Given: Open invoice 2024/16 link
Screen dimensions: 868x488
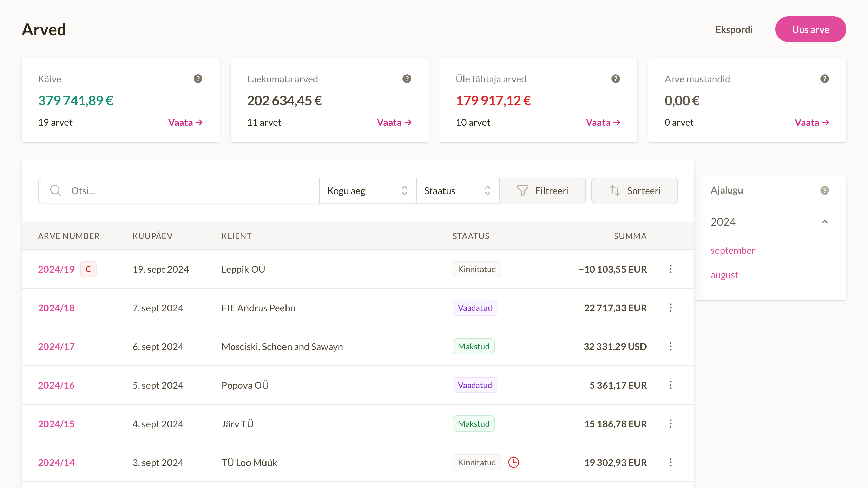Looking at the screenshot, I should pos(56,385).
